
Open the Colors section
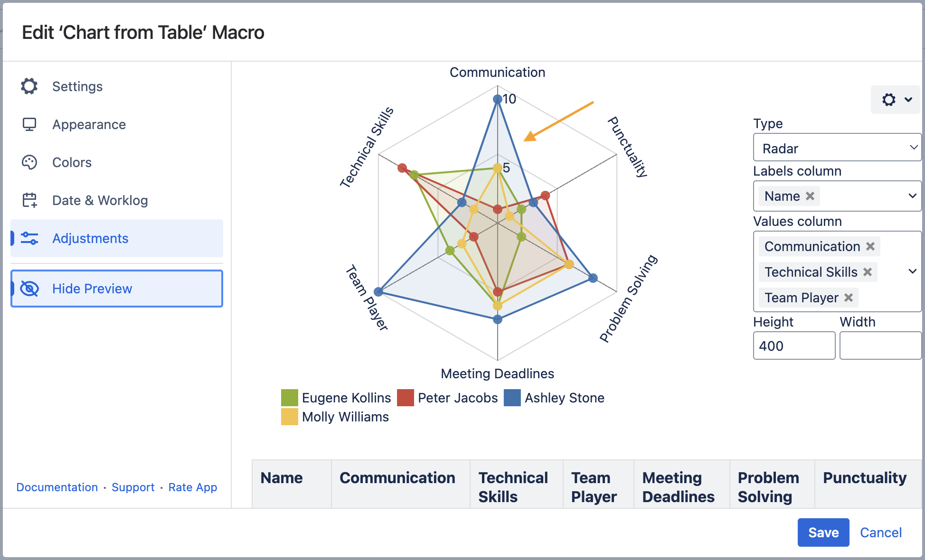tap(72, 162)
